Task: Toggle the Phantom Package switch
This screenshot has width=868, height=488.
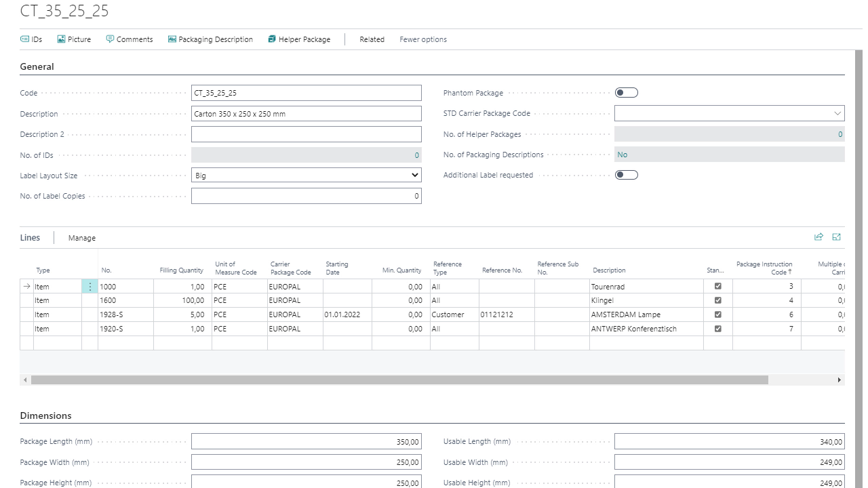Action: pyautogui.click(x=627, y=93)
